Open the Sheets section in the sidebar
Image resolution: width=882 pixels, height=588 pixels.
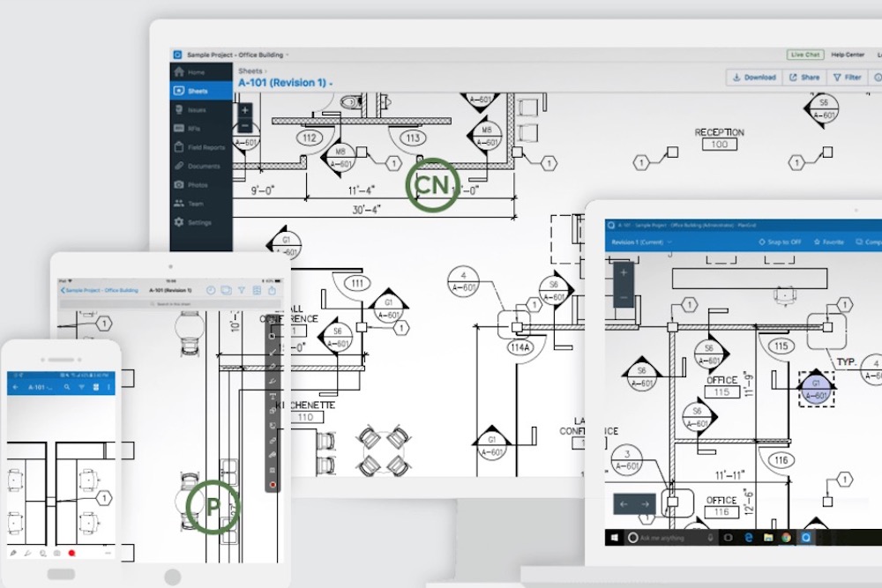[x=199, y=90]
